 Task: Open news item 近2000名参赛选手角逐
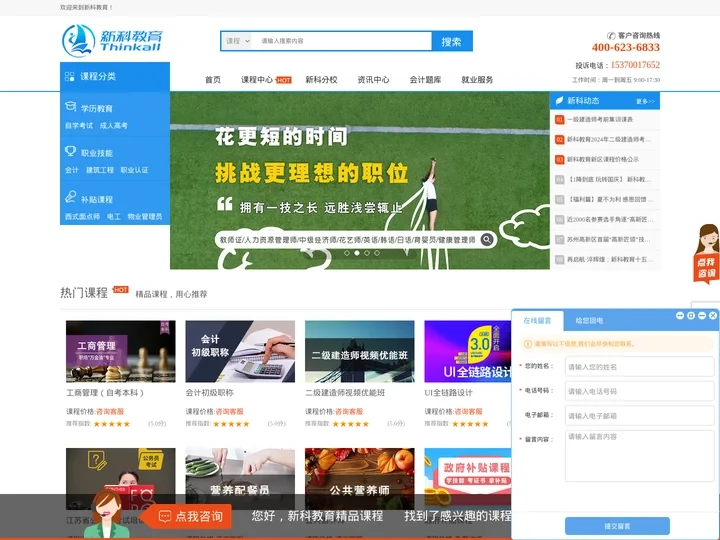pos(610,219)
